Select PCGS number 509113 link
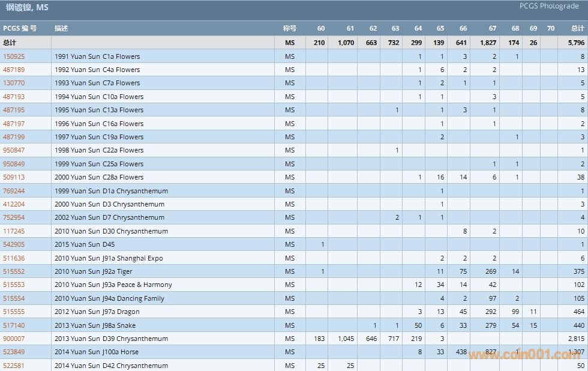 [x=14, y=177]
